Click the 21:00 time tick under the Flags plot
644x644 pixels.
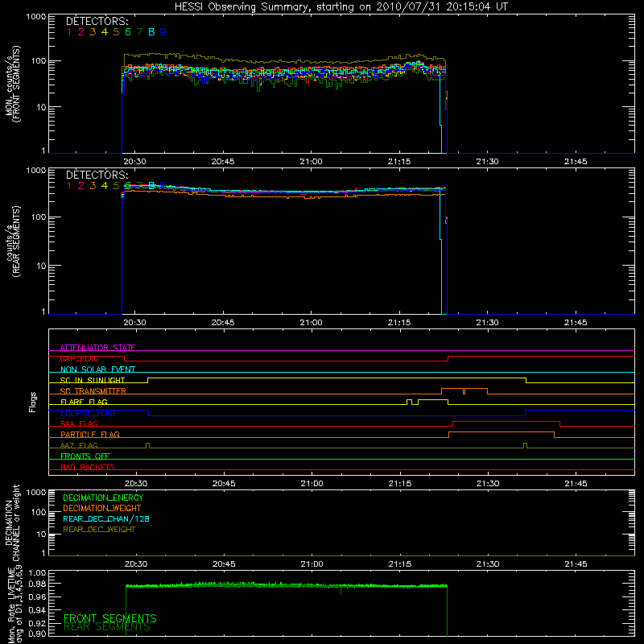point(312,484)
